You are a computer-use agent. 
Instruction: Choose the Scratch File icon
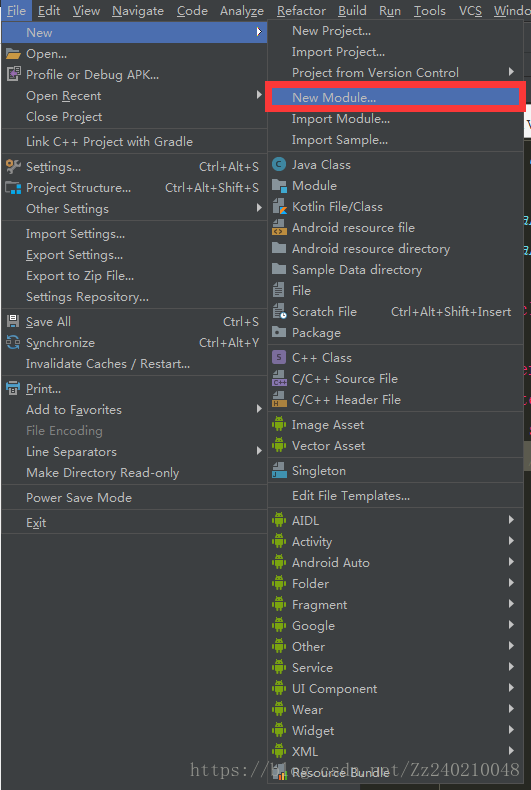pyautogui.click(x=279, y=312)
